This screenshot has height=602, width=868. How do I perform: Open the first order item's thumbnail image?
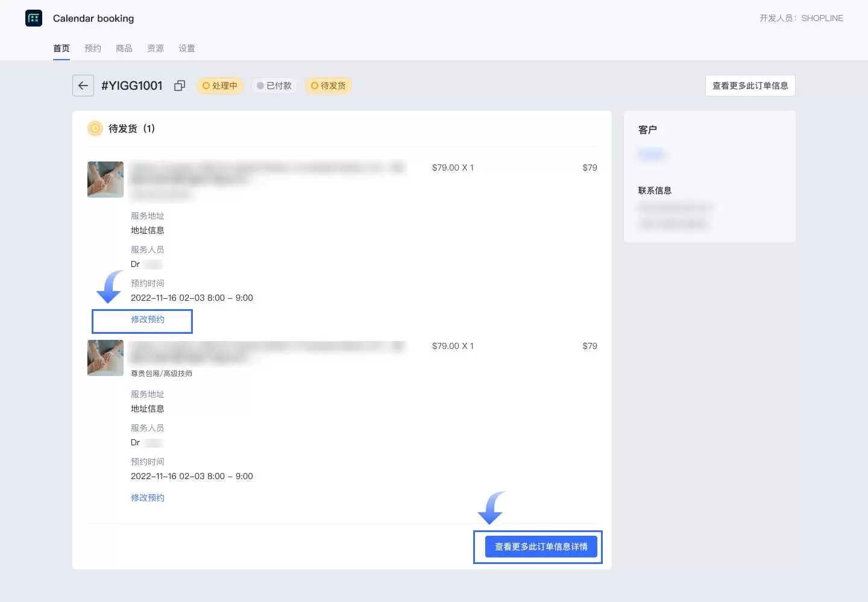click(105, 179)
